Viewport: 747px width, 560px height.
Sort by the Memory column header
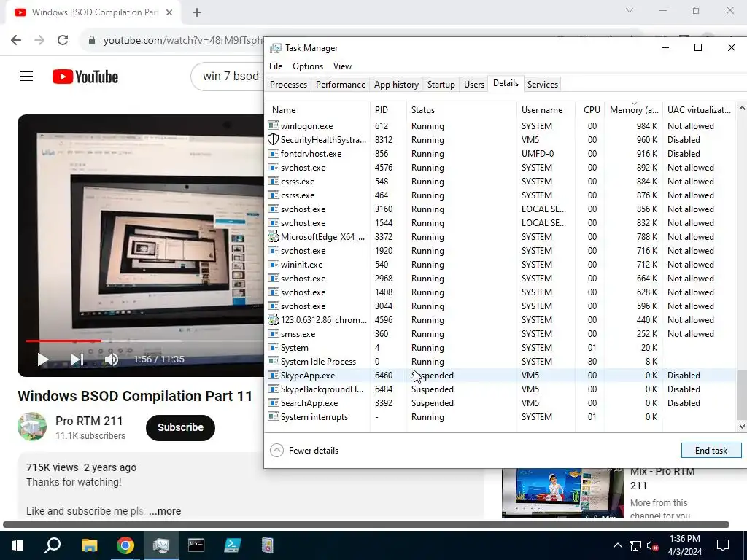pos(634,110)
